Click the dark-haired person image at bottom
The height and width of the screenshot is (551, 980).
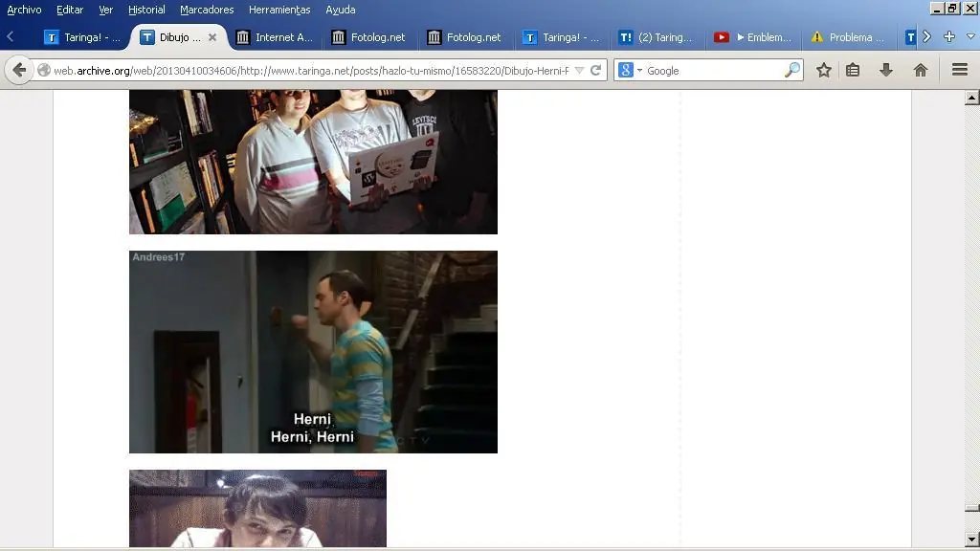click(257, 509)
